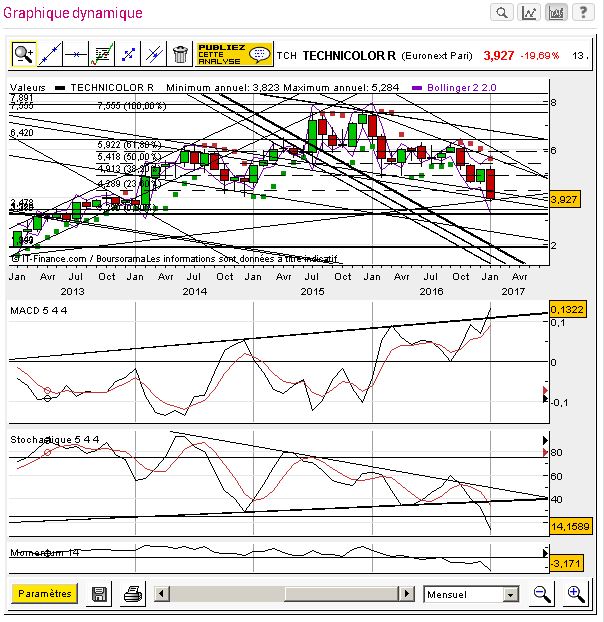Click the Minimum annuel: 3,823 text
Image resolution: width=604 pixels, height=622 pixels.
tap(223, 88)
